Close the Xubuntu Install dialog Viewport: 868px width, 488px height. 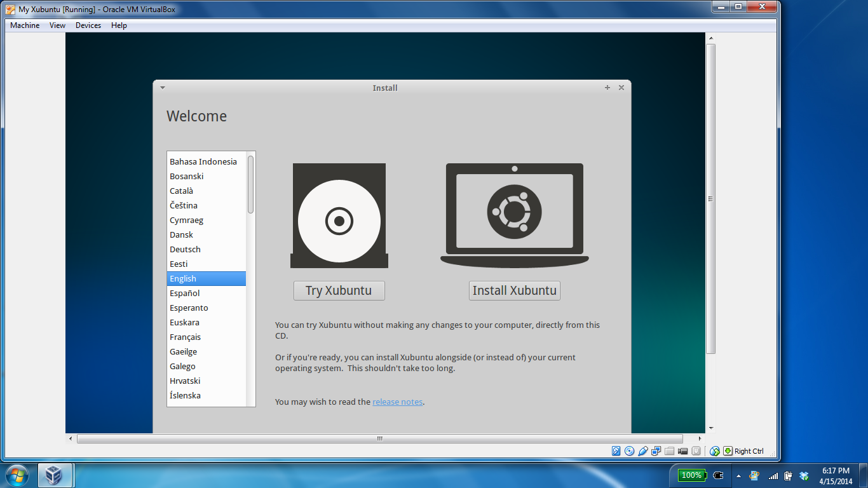tap(621, 88)
